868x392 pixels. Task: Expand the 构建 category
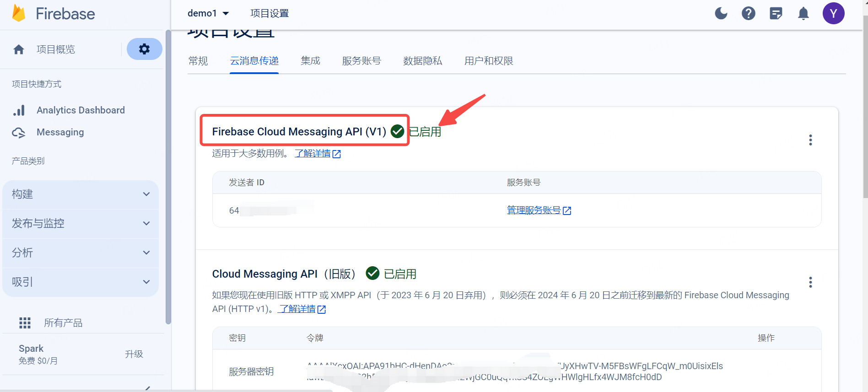[81, 194]
